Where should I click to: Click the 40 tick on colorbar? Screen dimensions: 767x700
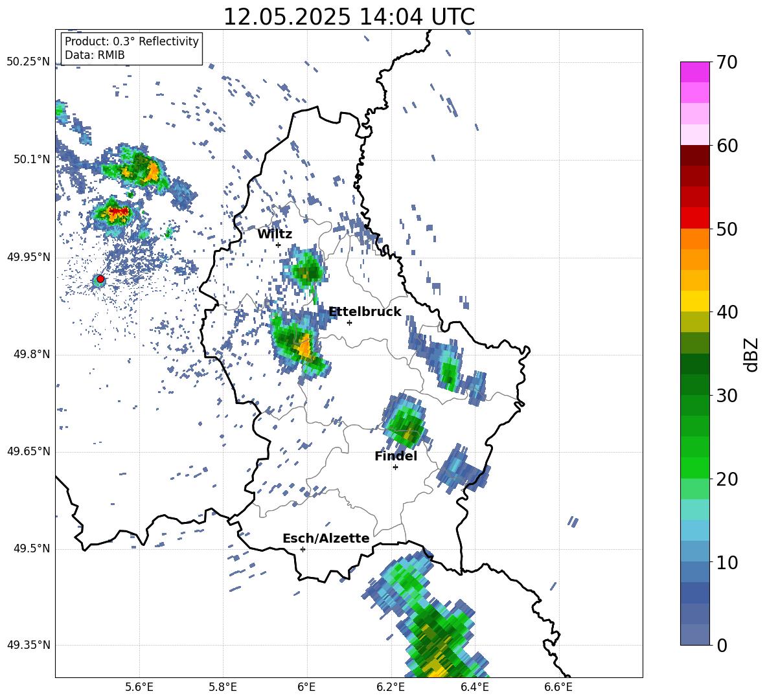727,312
